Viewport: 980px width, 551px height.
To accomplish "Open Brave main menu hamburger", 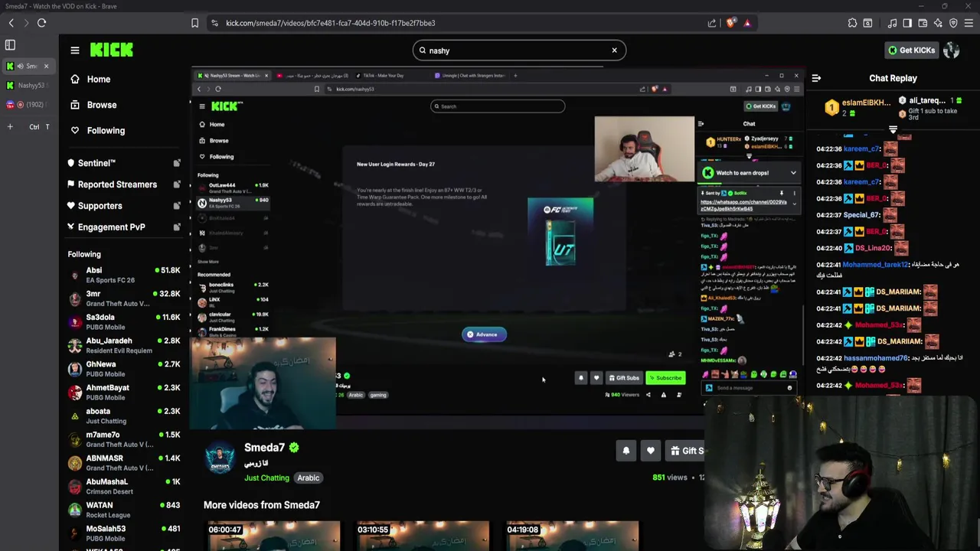I will coord(969,23).
